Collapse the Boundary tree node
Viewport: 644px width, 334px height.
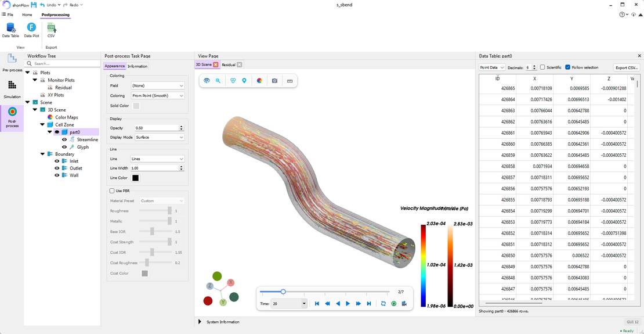(x=43, y=155)
